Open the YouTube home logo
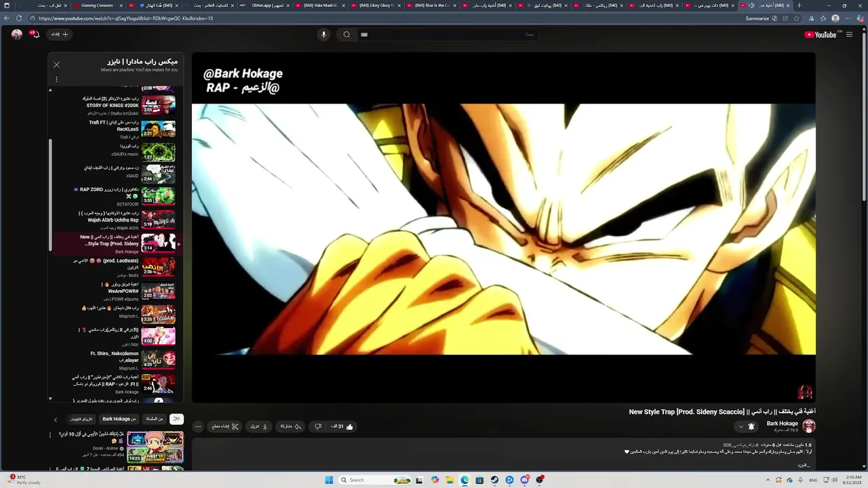This screenshot has width=868, height=488. tap(821, 35)
